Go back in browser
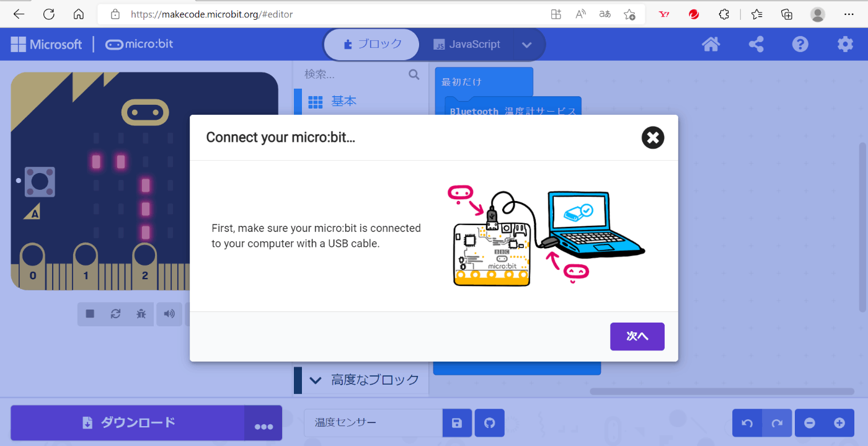The image size is (868, 446). 19,14
